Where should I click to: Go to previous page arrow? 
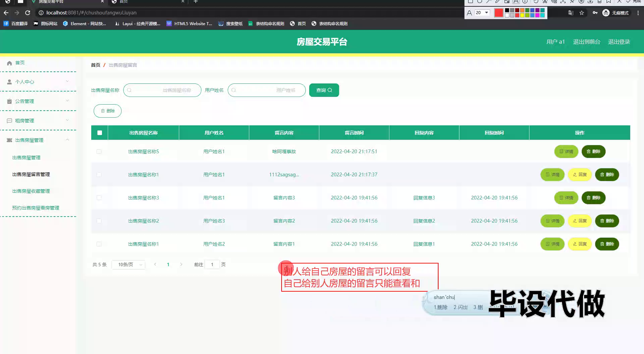(x=155, y=264)
